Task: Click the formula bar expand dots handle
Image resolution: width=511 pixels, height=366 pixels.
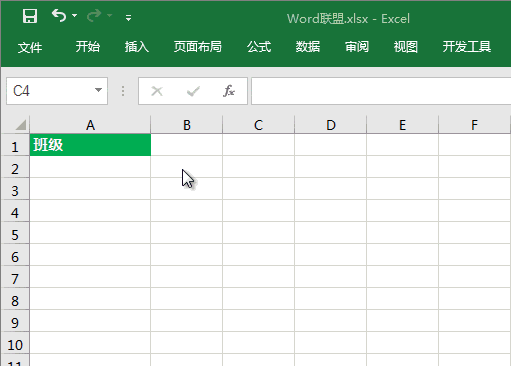Action: [123, 91]
